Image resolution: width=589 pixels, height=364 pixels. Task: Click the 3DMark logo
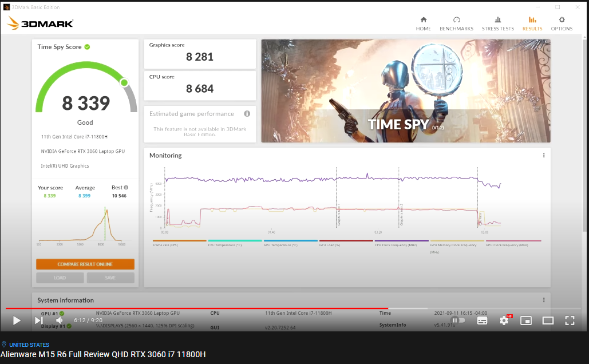[x=40, y=23]
